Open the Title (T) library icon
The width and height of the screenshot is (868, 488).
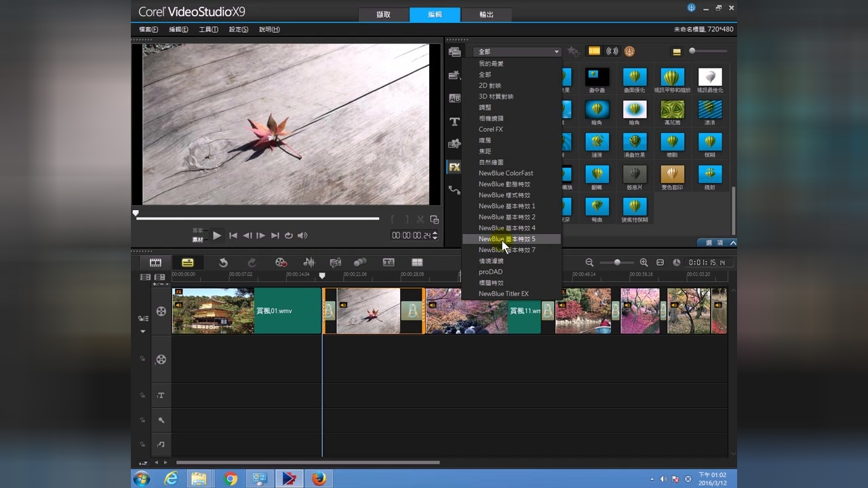(x=454, y=121)
